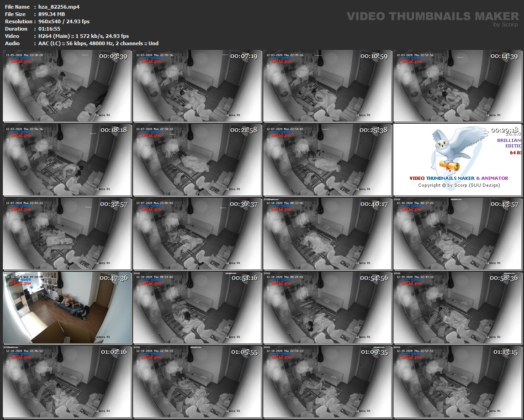Select the 00:36:37 thumbnail
This screenshot has width=524, height=420.
click(x=197, y=234)
